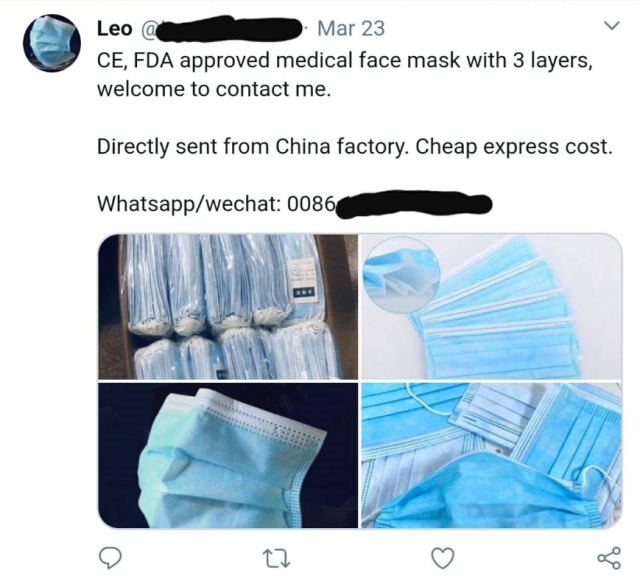The width and height of the screenshot is (640, 576).
Task: Click the Mar 23 tweet timestamp
Action: pyautogui.click(x=351, y=29)
